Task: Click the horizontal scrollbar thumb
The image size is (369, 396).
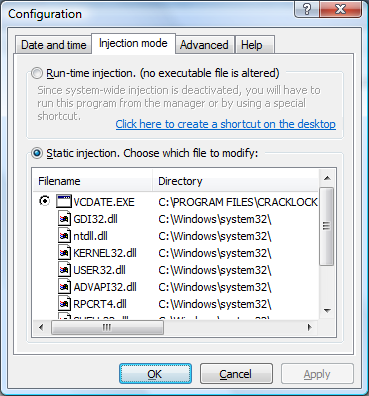Action: tap(107, 328)
